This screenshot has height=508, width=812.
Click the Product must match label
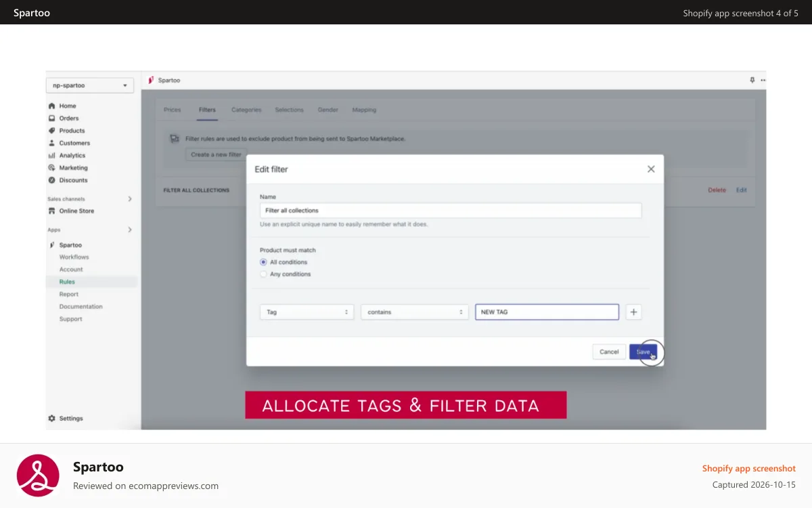click(x=288, y=250)
